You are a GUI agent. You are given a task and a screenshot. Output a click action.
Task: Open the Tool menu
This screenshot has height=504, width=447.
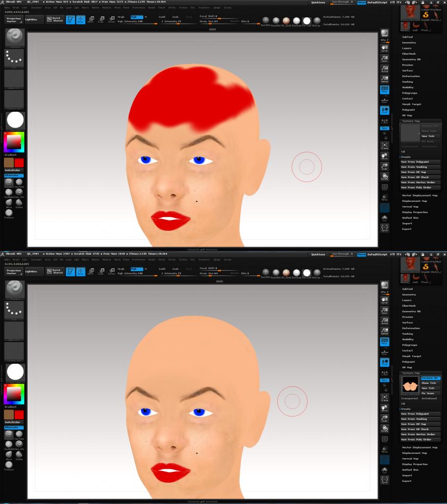click(x=191, y=9)
